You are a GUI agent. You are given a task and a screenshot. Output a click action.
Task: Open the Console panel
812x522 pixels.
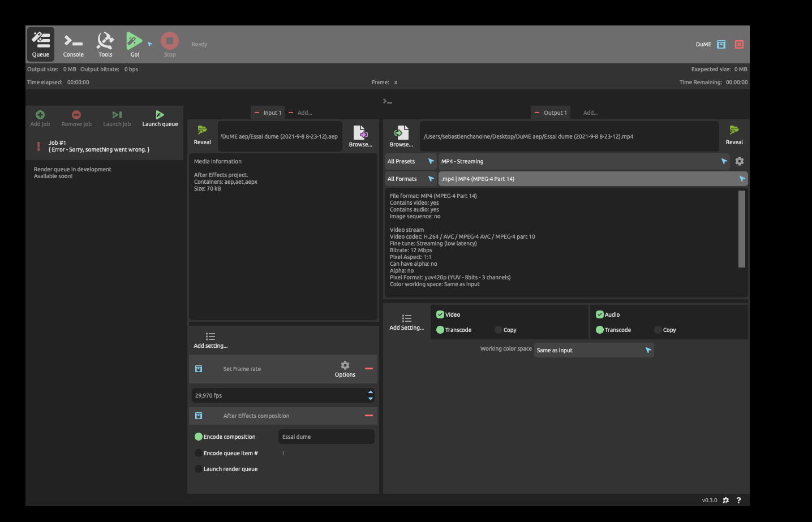[x=73, y=44]
